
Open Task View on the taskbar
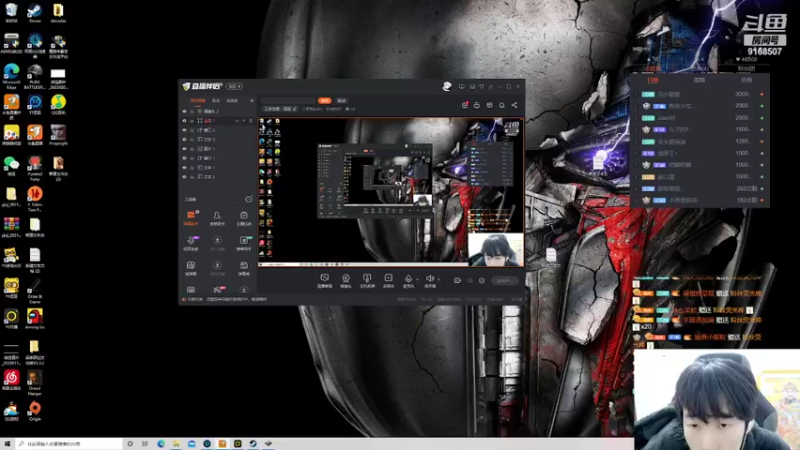pyautogui.click(x=145, y=444)
